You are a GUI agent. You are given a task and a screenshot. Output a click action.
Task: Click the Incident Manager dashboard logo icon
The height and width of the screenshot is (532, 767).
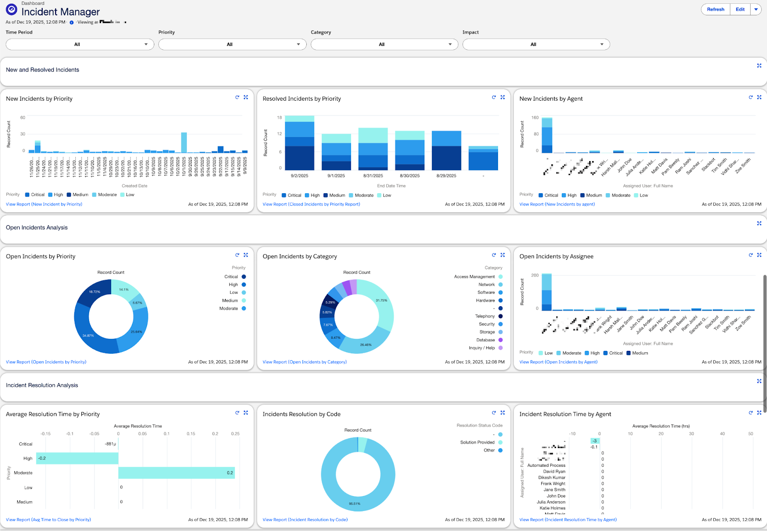click(11, 10)
